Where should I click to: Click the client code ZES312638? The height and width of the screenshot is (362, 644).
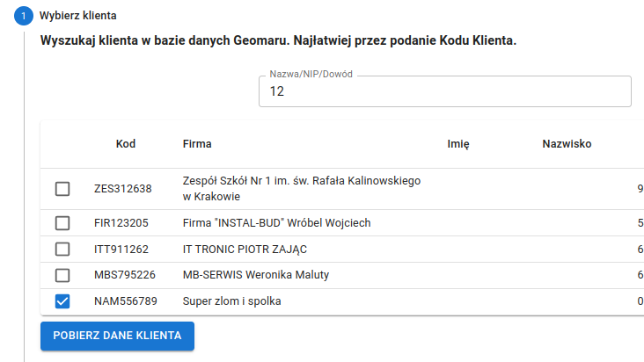pos(123,189)
